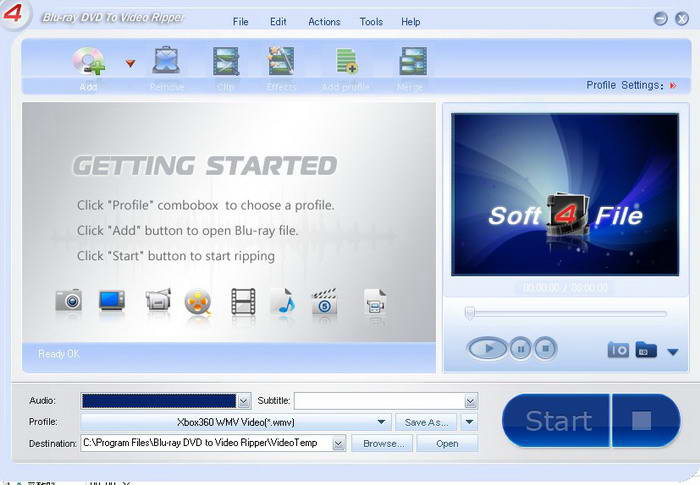The width and height of the screenshot is (700, 485).
Task: Click the Open destination button
Action: pyautogui.click(x=447, y=443)
